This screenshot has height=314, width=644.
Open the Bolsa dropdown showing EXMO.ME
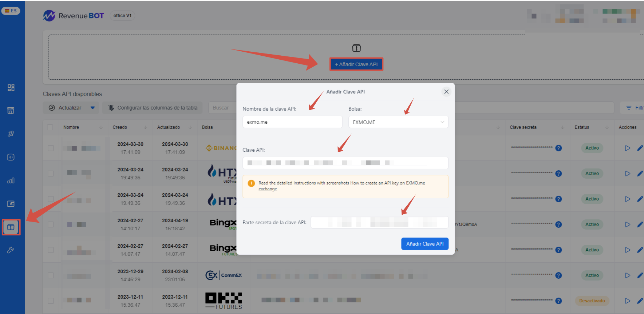point(398,122)
